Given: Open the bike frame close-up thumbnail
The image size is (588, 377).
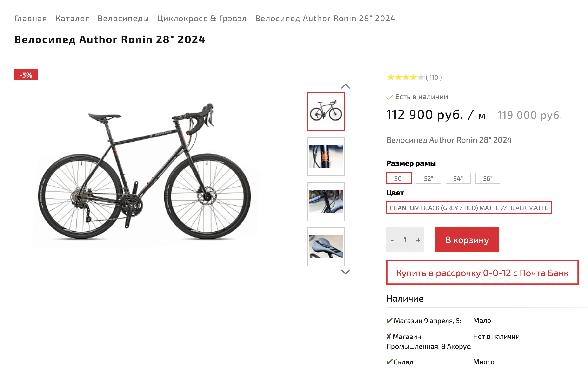Looking at the screenshot, I should tap(326, 201).
